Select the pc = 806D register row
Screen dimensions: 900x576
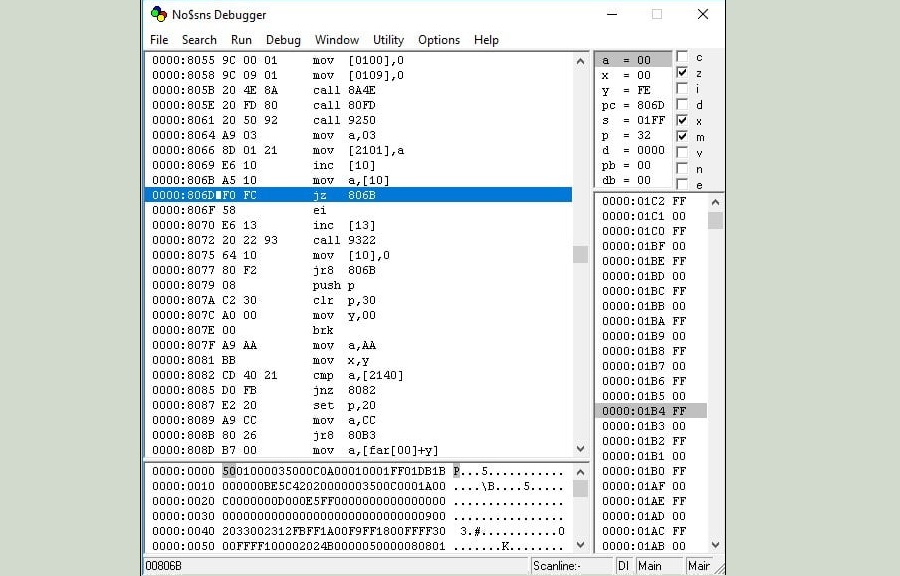(x=632, y=105)
